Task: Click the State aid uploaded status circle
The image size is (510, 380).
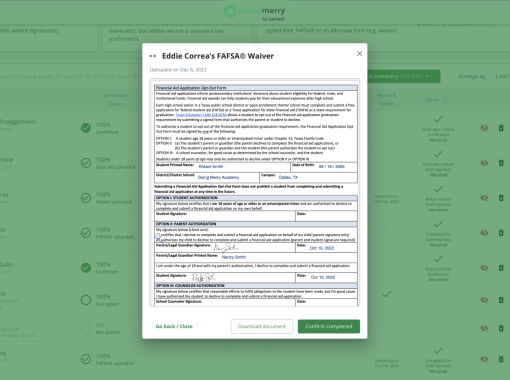Action: pos(86,163)
